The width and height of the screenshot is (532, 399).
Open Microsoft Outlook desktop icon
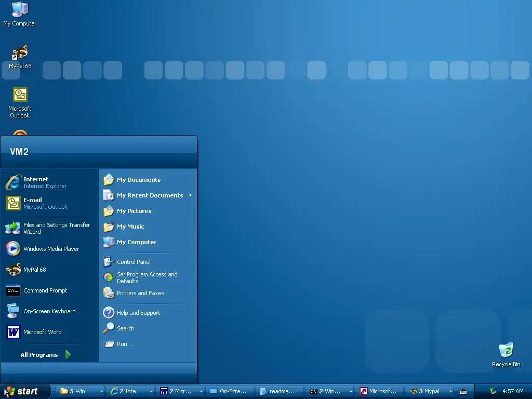click(x=20, y=102)
